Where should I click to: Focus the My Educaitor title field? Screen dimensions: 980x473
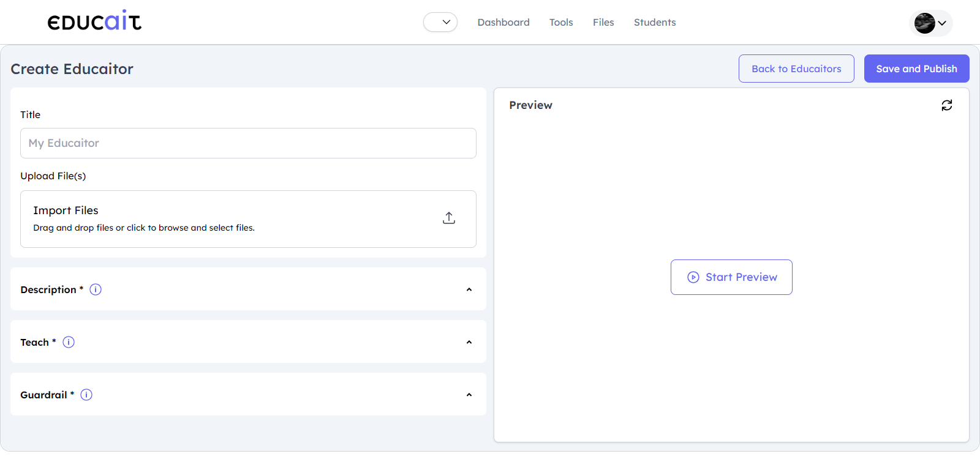coord(248,143)
